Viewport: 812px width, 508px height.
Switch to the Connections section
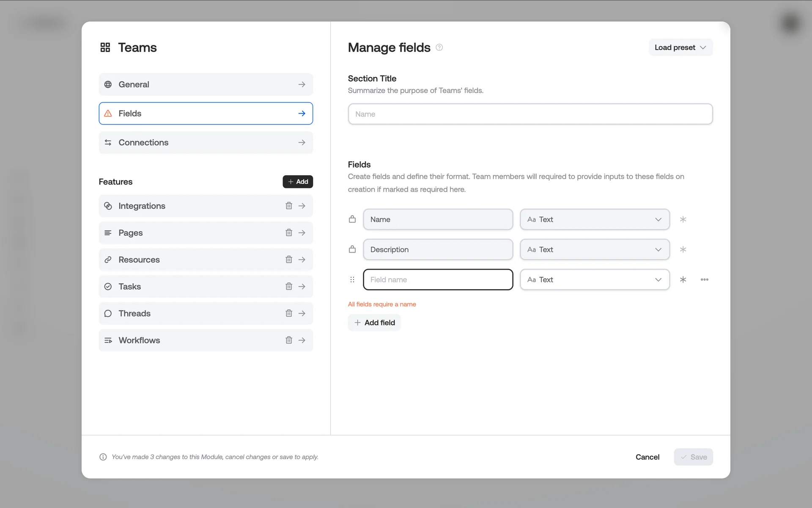click(206, 142)
